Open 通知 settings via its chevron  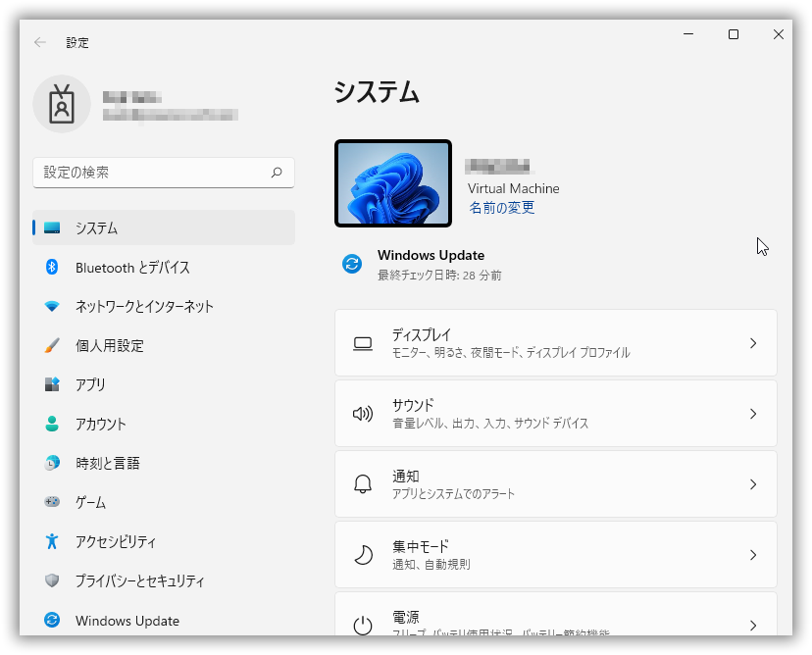pos(753,484)
